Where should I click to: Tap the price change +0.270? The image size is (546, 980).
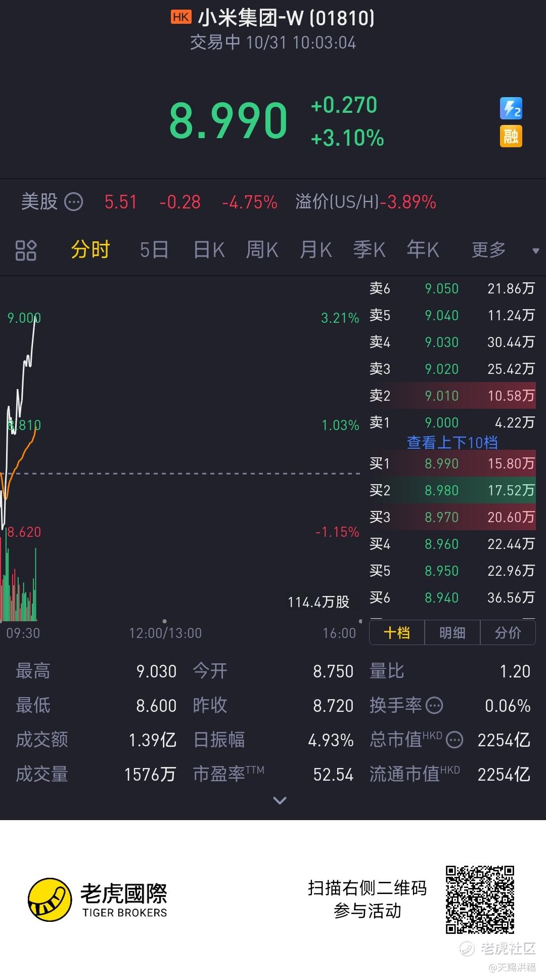click(x=344, y=105)
